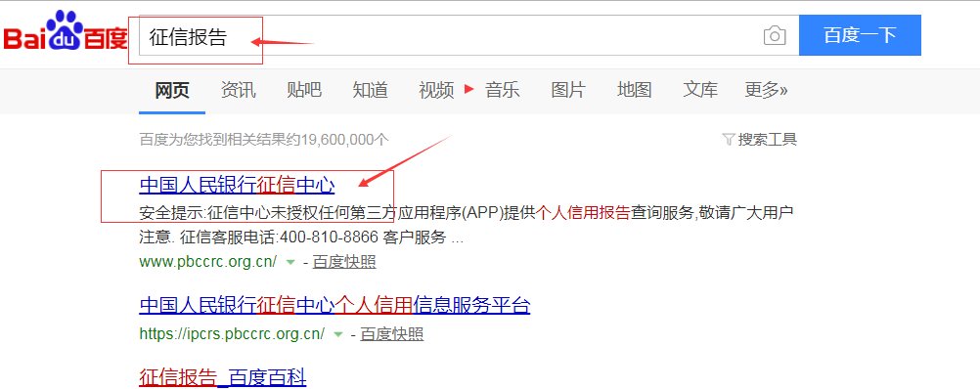Click the highlighted 个人信用报告 snippet text
980x389 pixels.
point(583,213)
